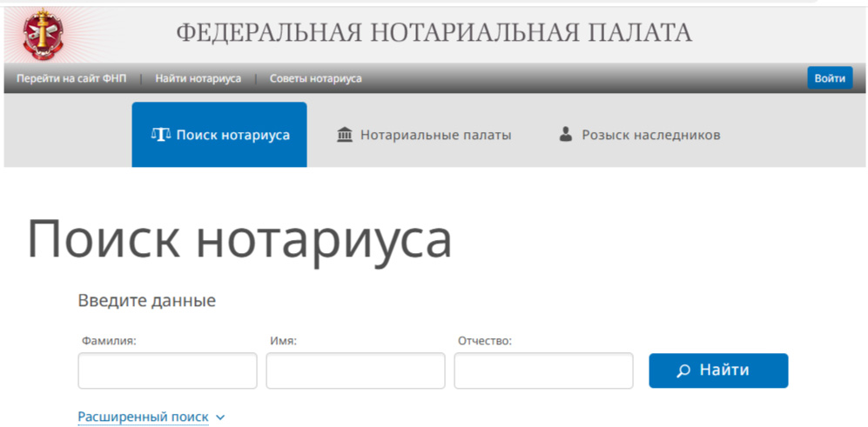The height and width of the screenshot is (427, 868).
Task: Click the chevron next to Расширенный поиск
Action: pyautogui.click(x=220, y=417)
